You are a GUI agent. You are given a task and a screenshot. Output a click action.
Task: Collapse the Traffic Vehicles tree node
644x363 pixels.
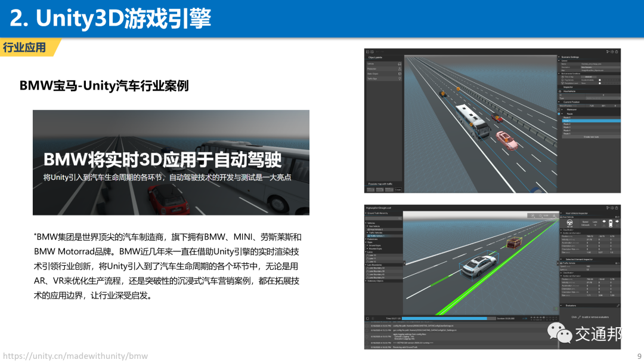pos(367,233)
